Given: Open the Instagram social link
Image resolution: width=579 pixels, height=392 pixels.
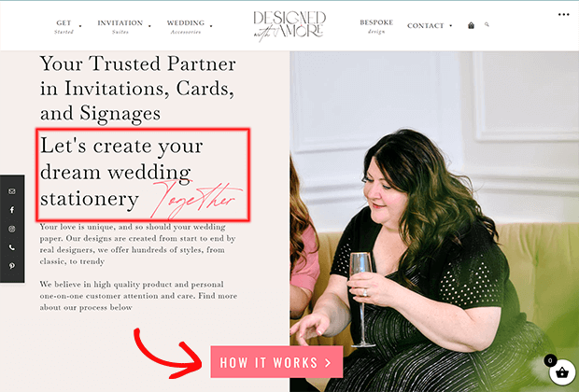Looking at the screenshot, I should 12,229.
